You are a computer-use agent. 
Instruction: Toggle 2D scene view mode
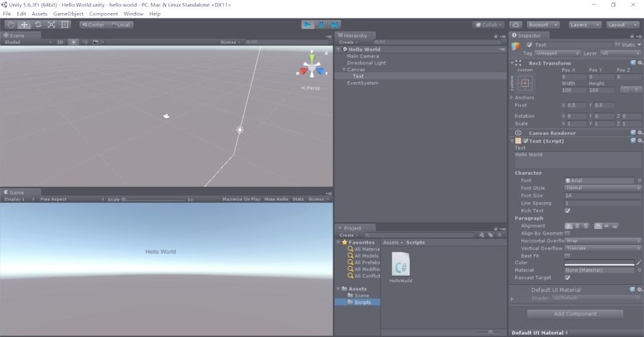coord(60,42)
